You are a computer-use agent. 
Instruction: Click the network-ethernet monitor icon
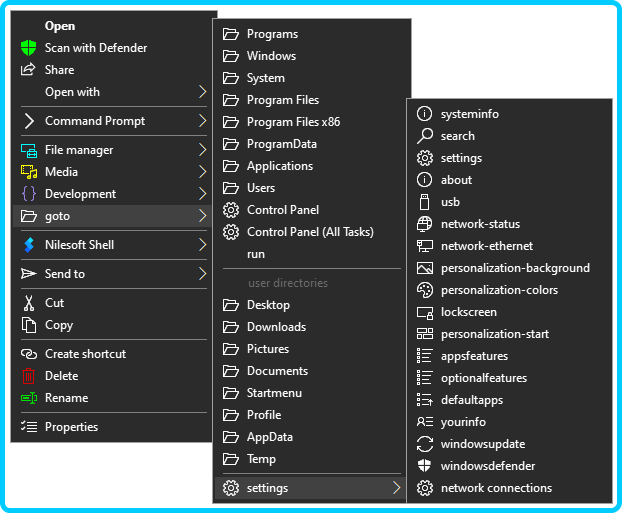point(424,246)
